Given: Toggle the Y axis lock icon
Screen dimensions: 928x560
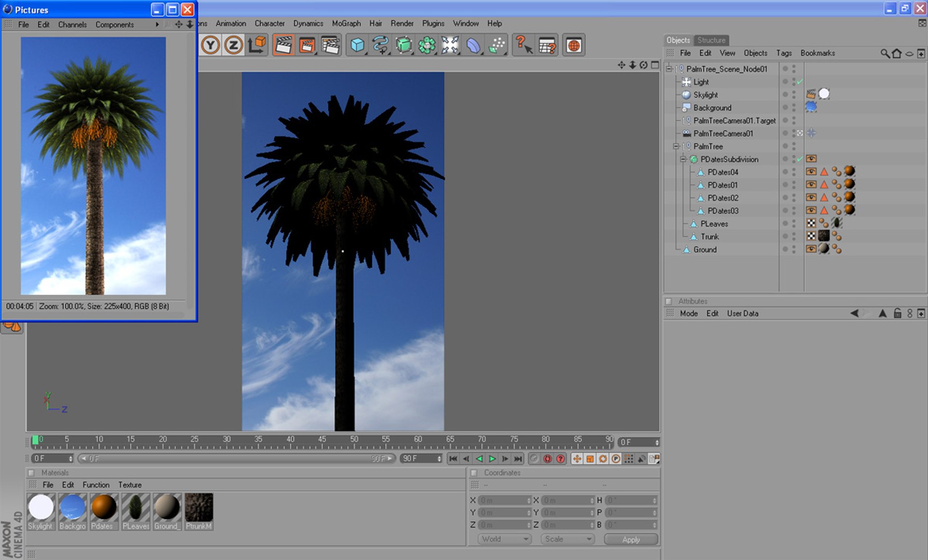Looking at the screenshot, I should click(210, 46).
